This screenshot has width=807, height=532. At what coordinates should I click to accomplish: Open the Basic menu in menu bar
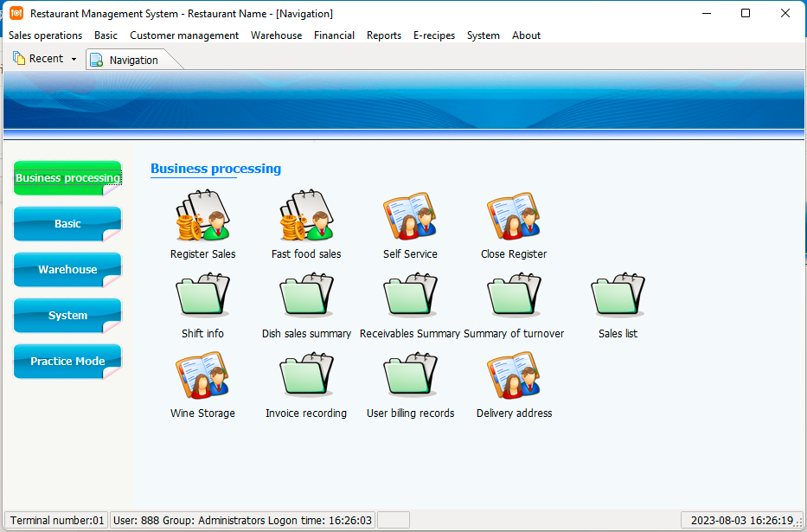[x=106, y=35]
